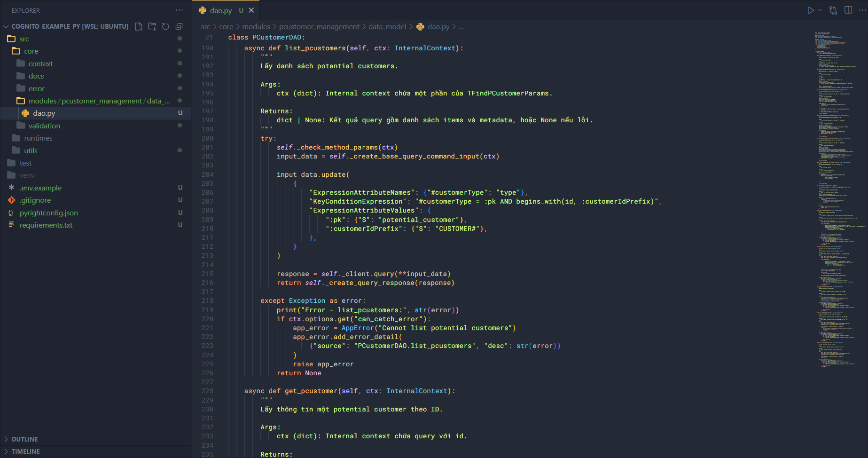Select the dao.py editor tab
This screenshot has width=868, height=458.
pyautogui.click(x=220, y=10)
